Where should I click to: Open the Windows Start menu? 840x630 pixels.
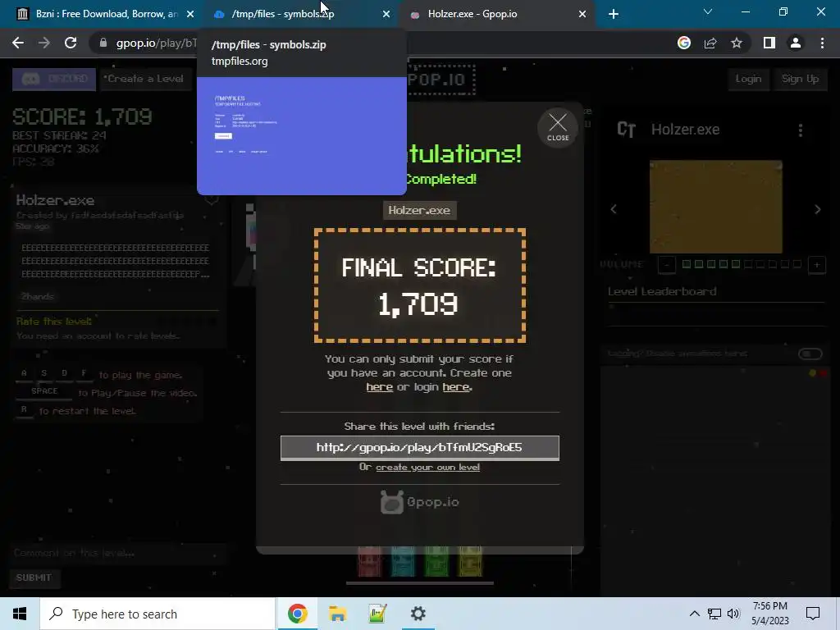[20, 614]
